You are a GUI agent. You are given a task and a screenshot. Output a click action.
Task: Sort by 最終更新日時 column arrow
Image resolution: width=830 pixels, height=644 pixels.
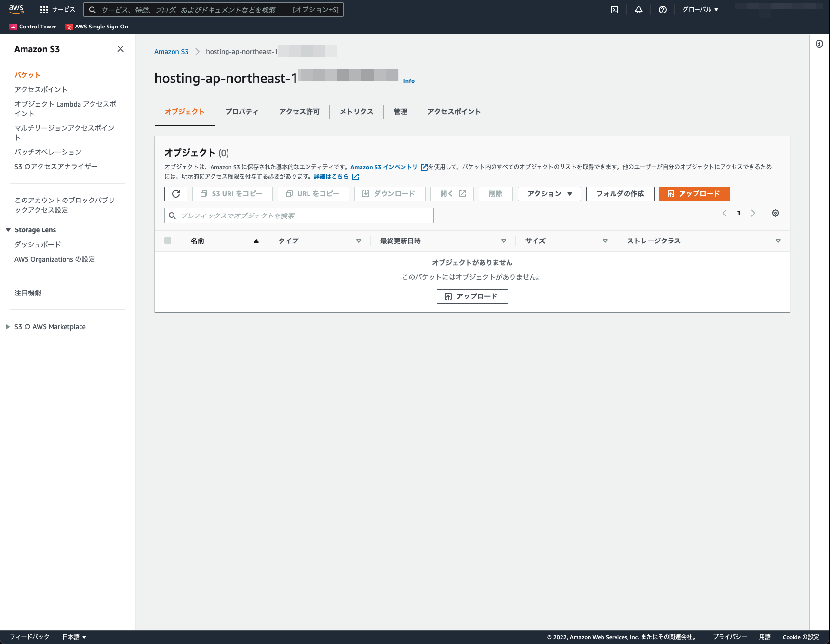pos(504,241)
